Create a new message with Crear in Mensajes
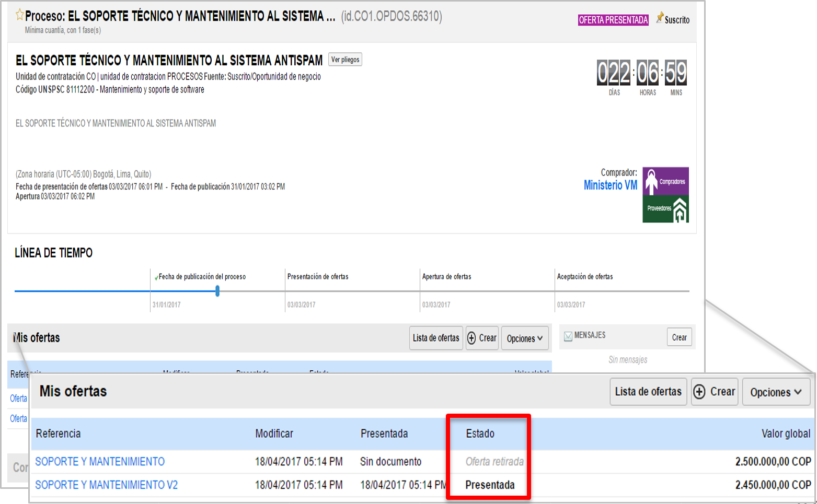Screen dimensions: 817x504 679,337
